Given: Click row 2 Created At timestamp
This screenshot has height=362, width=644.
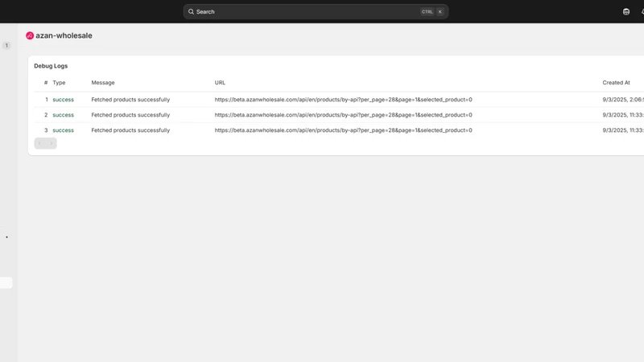Looking at the screenshot, I should coord(623,115).
